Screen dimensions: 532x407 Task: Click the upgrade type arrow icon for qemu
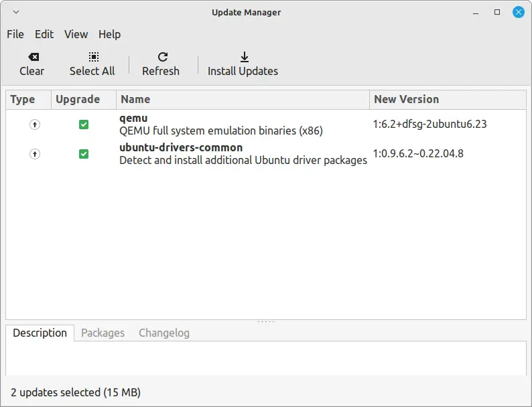click(x=35, y=125)
